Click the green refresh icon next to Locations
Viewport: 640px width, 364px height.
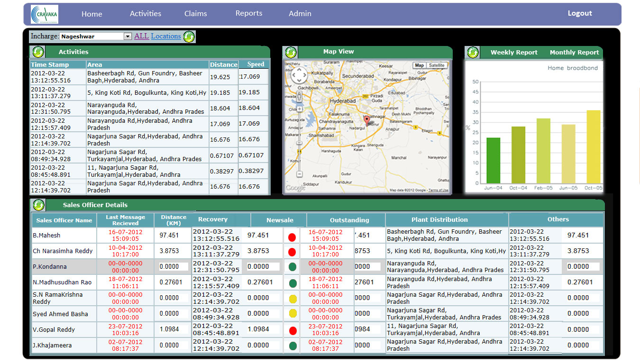coord(189,36)
